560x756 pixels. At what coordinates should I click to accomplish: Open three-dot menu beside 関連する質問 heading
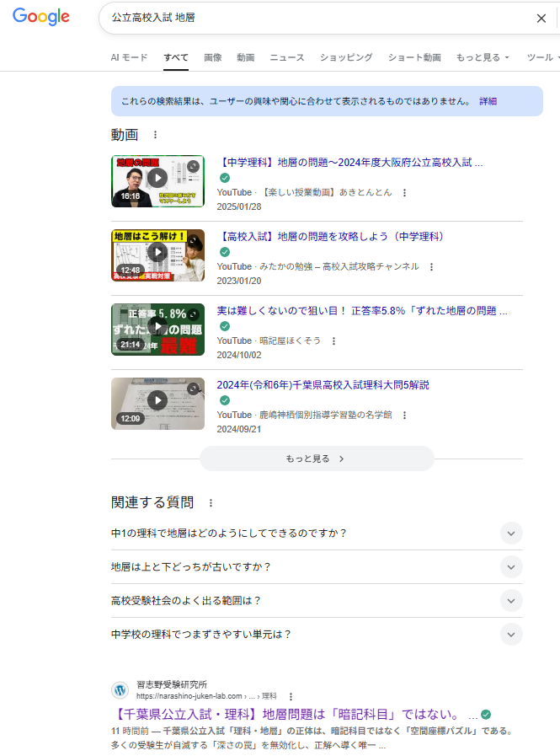point(211,503)
